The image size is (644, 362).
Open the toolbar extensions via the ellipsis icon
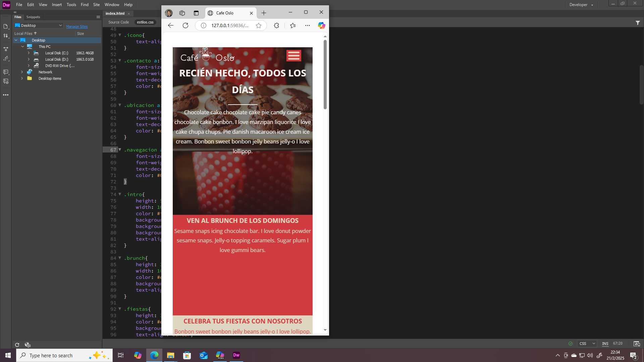coord(6,95)
